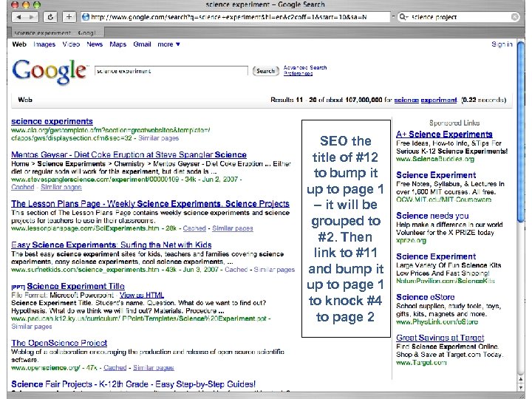Click Similar pages for surfnetkids result

point(274,270)
